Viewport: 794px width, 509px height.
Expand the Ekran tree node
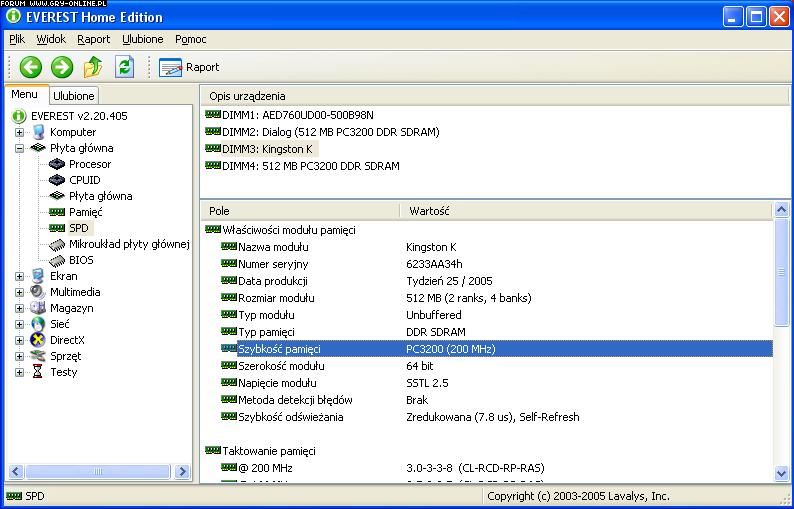pos(19,276)
